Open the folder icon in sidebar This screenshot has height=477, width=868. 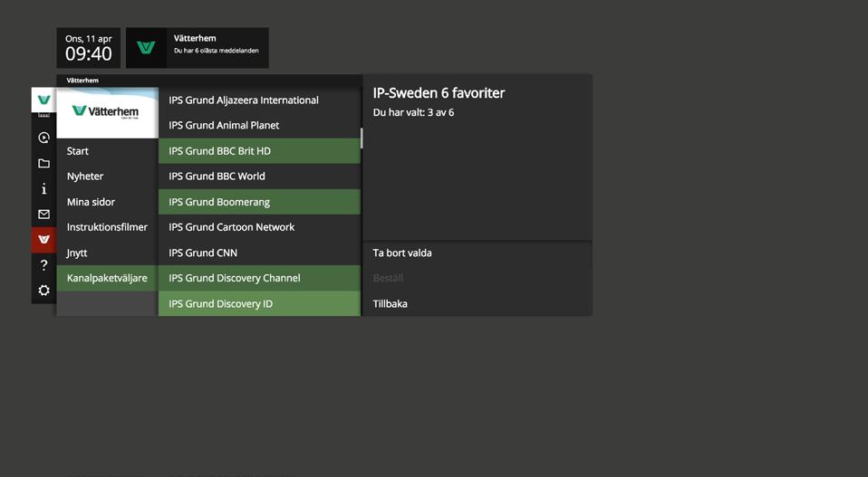coord(43,163)
